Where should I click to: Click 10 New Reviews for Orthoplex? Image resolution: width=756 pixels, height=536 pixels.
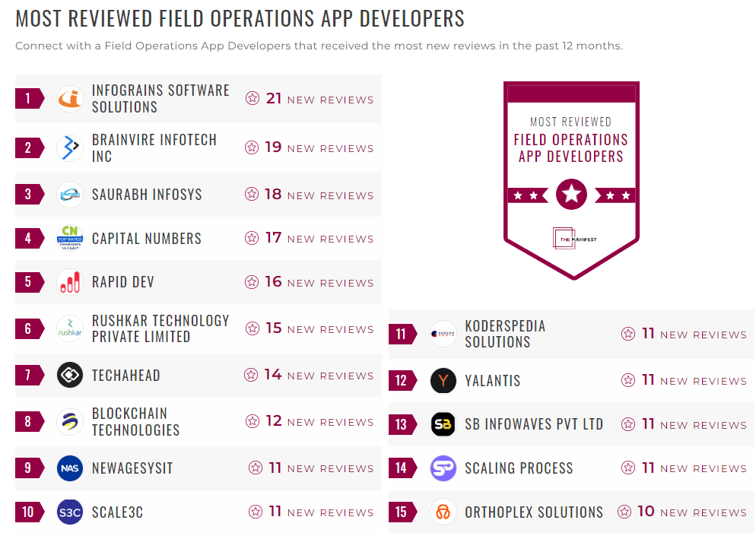point(682,512)
